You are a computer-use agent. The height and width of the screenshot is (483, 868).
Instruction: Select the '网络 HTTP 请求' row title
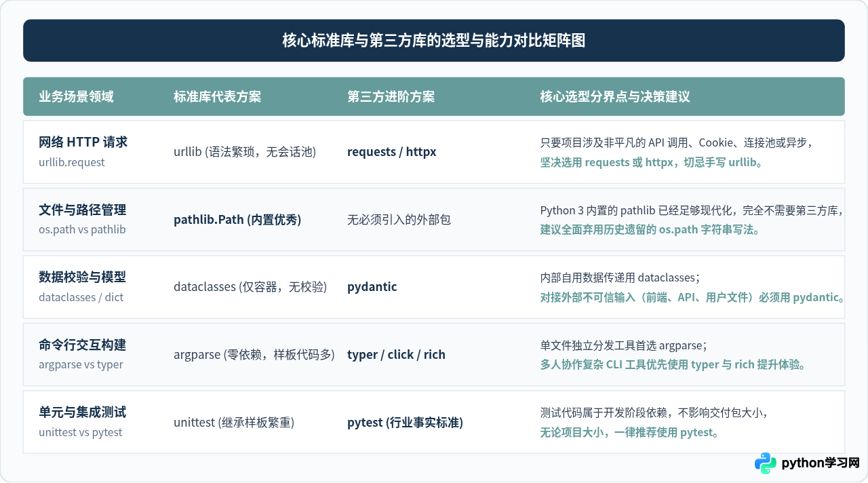(83, 142)
